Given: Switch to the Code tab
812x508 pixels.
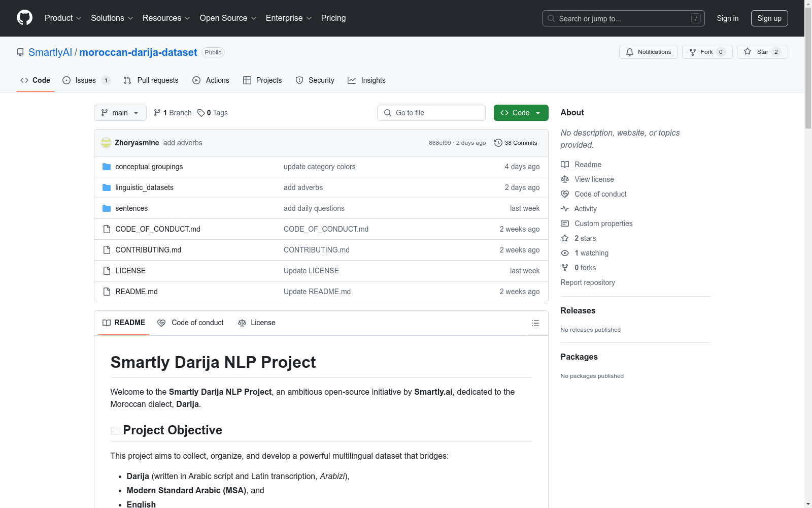Looking at the screenshot, I should 36,80.
